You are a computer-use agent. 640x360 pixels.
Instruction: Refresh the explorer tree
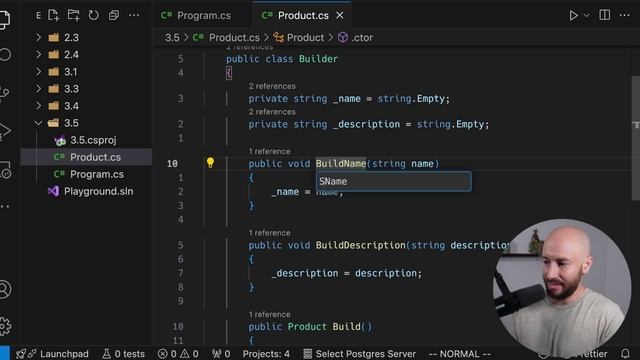coord(93,16)
